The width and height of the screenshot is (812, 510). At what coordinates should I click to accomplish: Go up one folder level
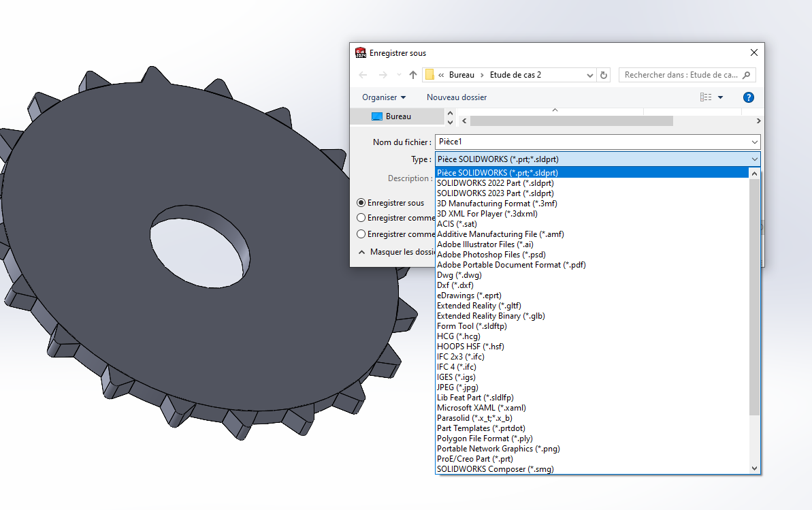(412, 75)
